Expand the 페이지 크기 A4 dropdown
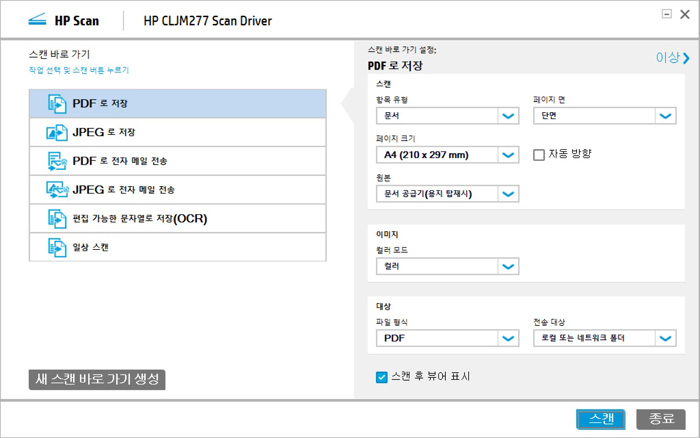The image size is (700, 438). point(508,155)
